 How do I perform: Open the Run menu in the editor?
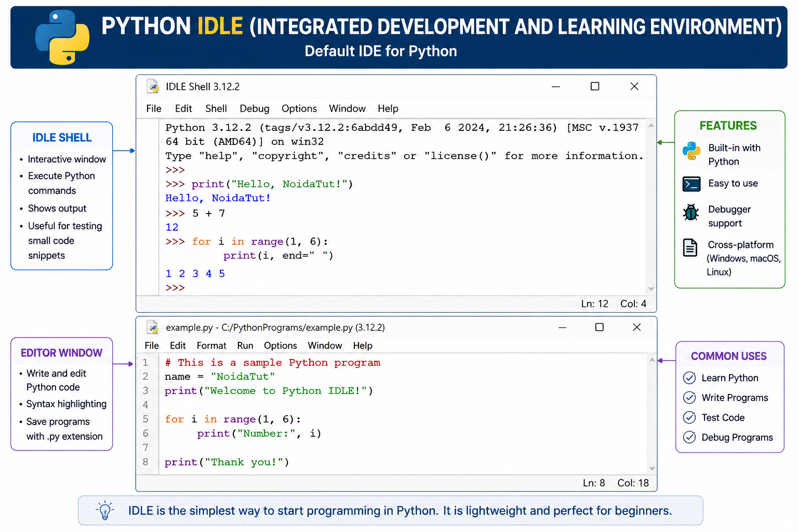coord(245,345)
